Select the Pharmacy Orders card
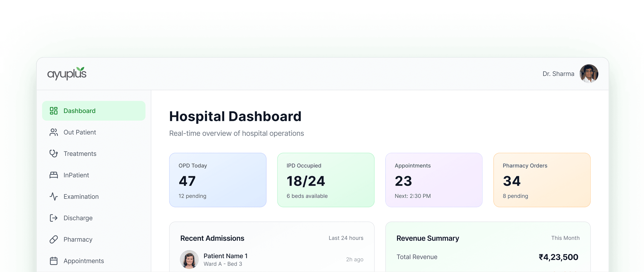 pyautogui.click(x=542, y=180)
